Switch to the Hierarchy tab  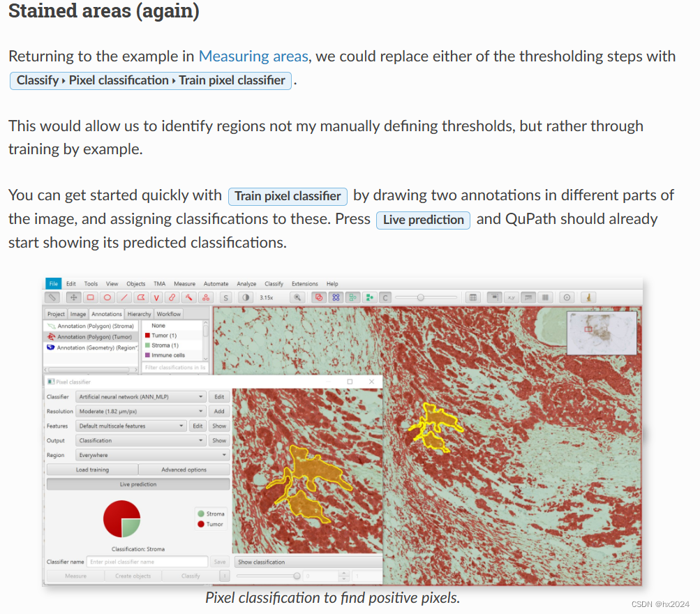[x=140, y=314]
